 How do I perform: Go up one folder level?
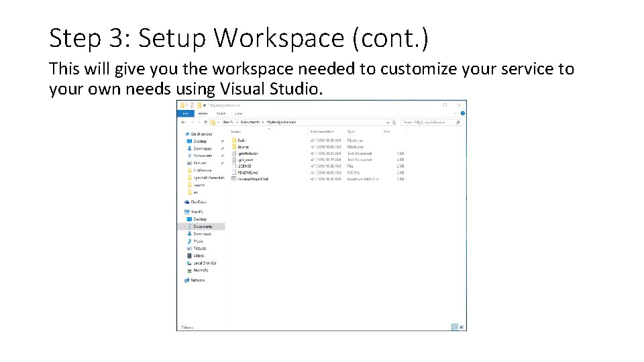coord(205,122)
